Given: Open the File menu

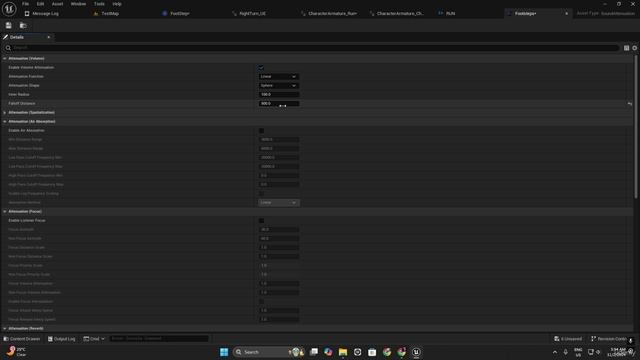Looking at the screenshot, I should point(25,4).
